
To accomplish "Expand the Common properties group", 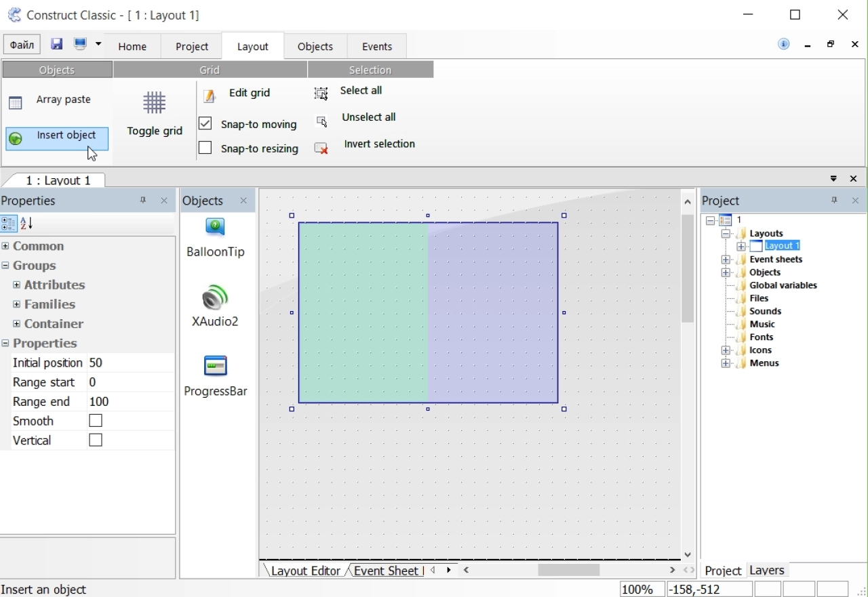I will (x=5, y=246).
